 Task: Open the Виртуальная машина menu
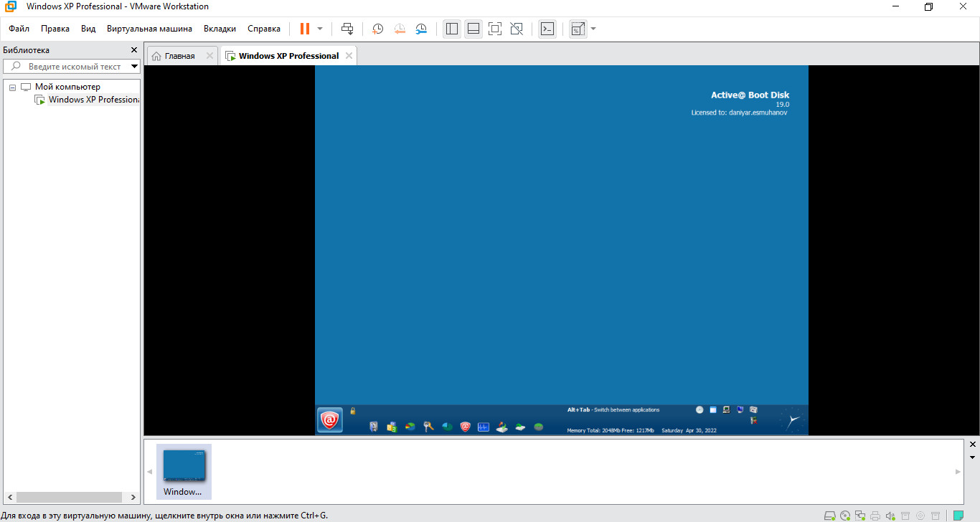149,29
